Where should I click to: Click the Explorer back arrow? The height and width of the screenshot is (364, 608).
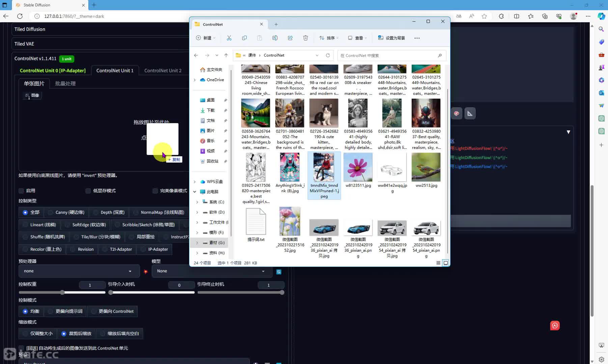pyautogui.click(x=196, y=55)
